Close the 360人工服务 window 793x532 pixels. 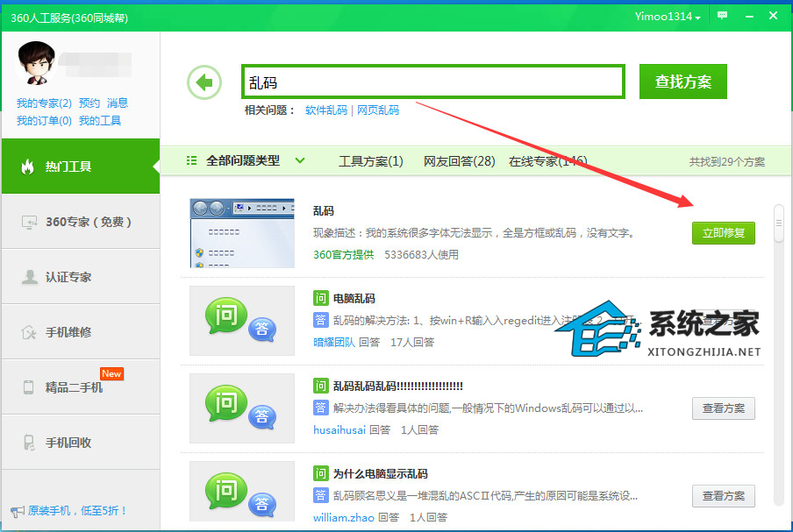tap(774, 16)
